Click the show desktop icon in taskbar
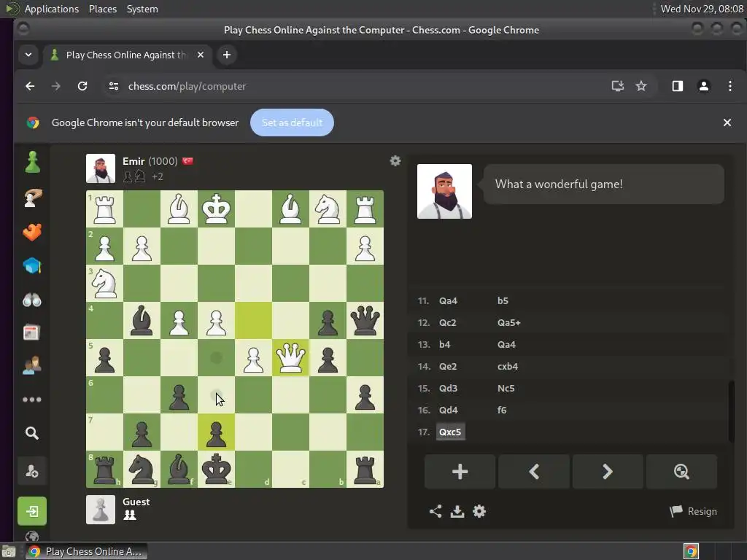 [8, 551]
